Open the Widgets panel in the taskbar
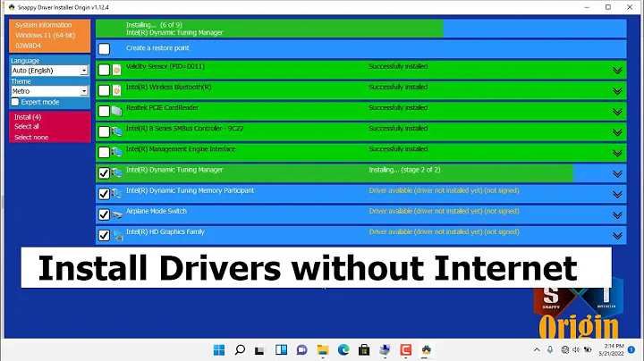This screenshot has height=361, width=644. coord(282,350)
